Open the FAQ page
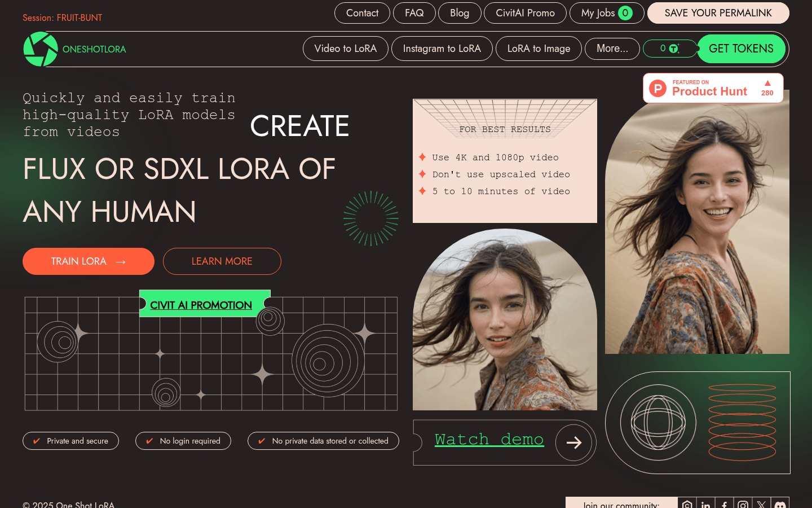Screen dimensions: 812x508 coord(414,13)
